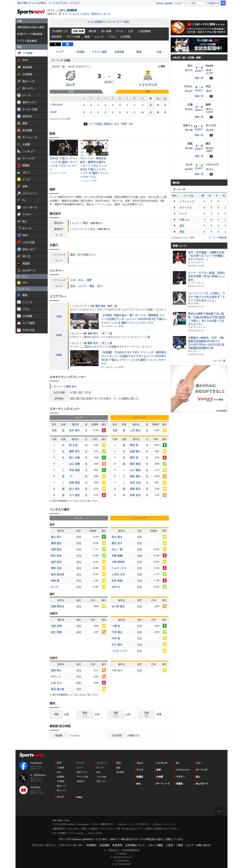Open the パ・リーグ順位表 link
The height and width of the screenshot is (868, 243).
click(217, 238)
